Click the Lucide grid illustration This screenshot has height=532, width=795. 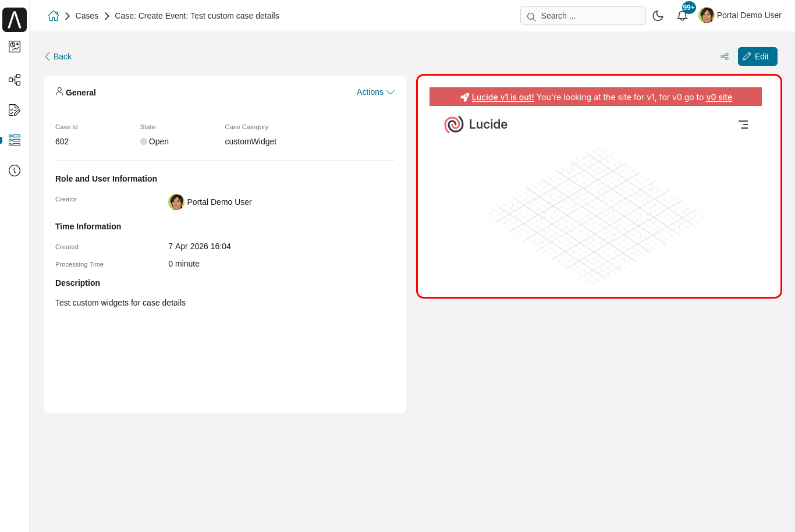pyautogui.click(x=596, y=215)
